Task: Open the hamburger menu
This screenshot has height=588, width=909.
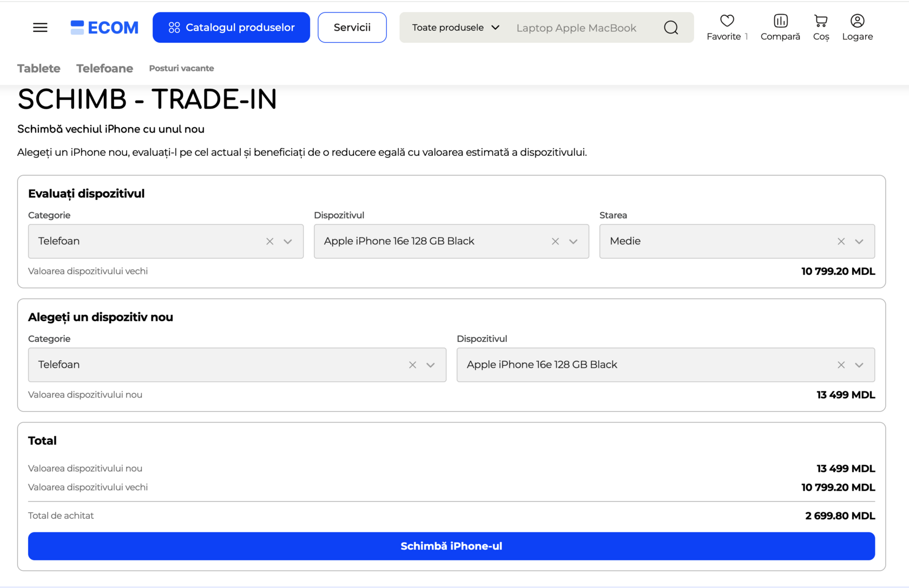Action: [x=40, y=28]
